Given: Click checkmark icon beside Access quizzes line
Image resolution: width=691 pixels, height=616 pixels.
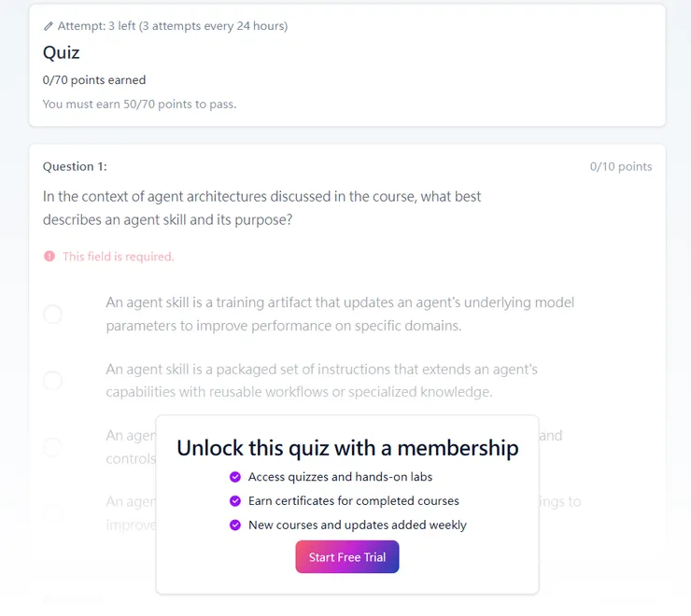Looking at the screenshot, I should (x=235, y=477).
